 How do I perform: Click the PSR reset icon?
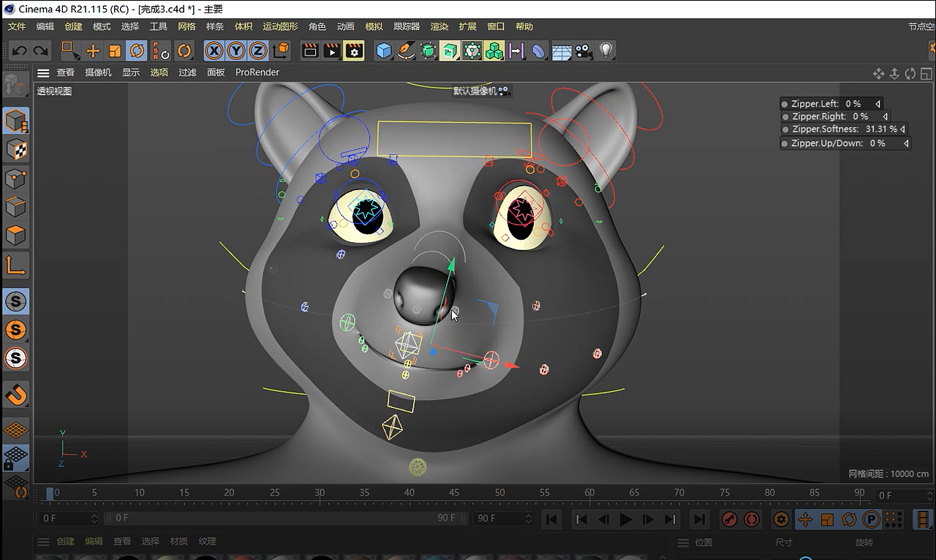160,50
